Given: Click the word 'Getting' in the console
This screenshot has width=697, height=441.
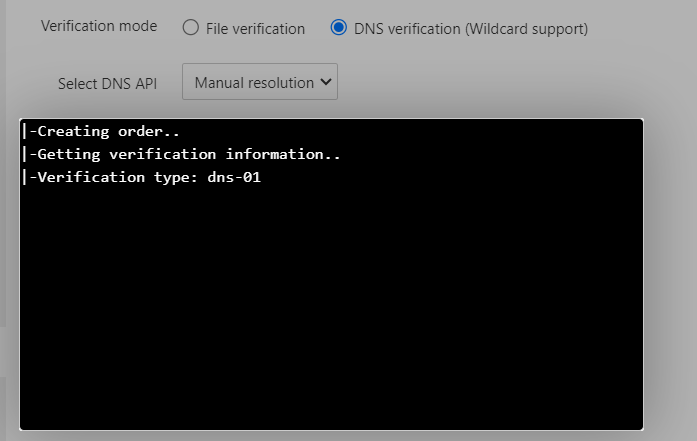Looking at the screenshot, I should [x=67, y=154].
